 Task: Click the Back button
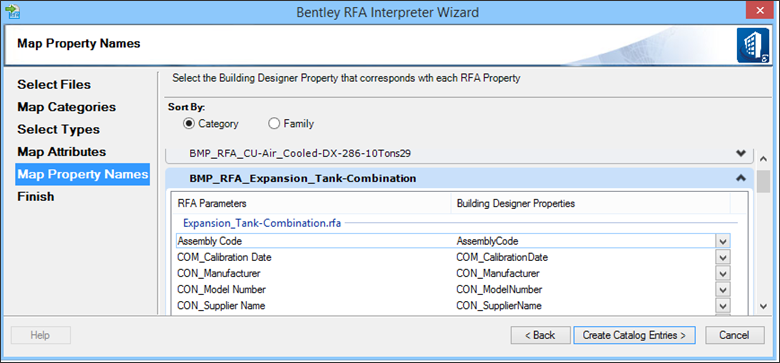point(540,335)
